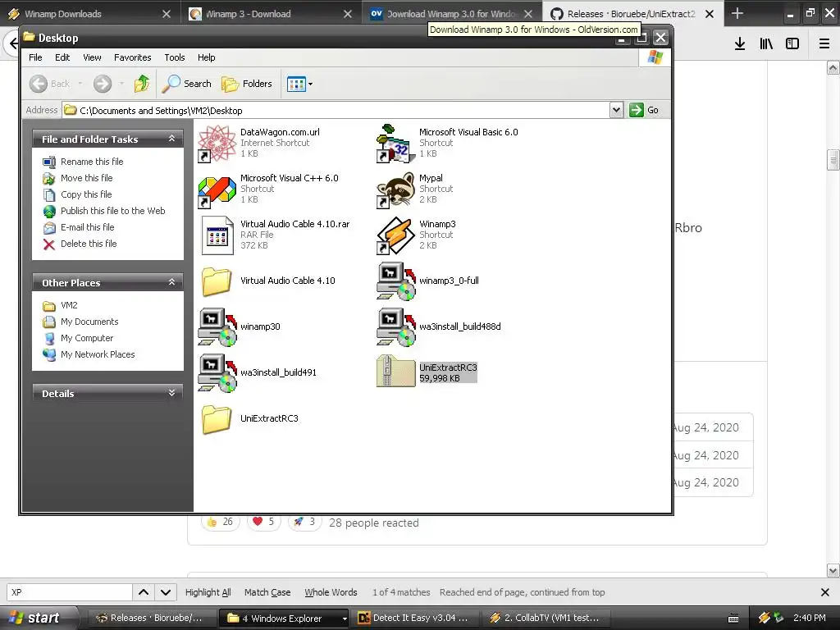The width and height of the screenshot is (840, 630).
Task: Select the Virtual Audio Cable 4.10 folder icon
Action: pyautogui.click(x=217, y=281)
